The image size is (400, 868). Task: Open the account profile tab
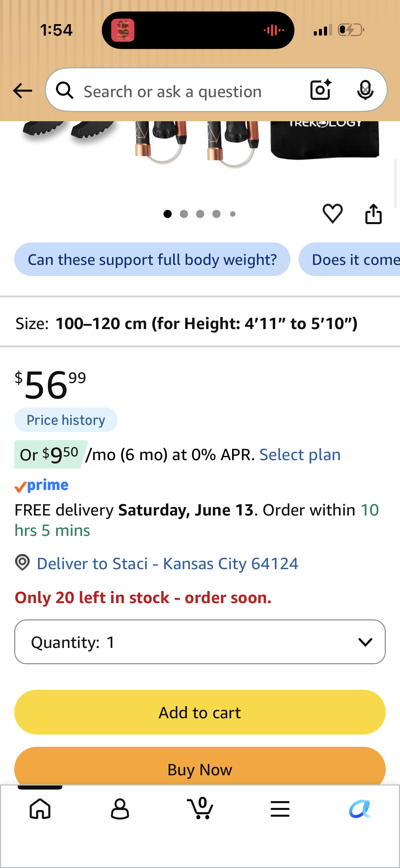(120, 809)
